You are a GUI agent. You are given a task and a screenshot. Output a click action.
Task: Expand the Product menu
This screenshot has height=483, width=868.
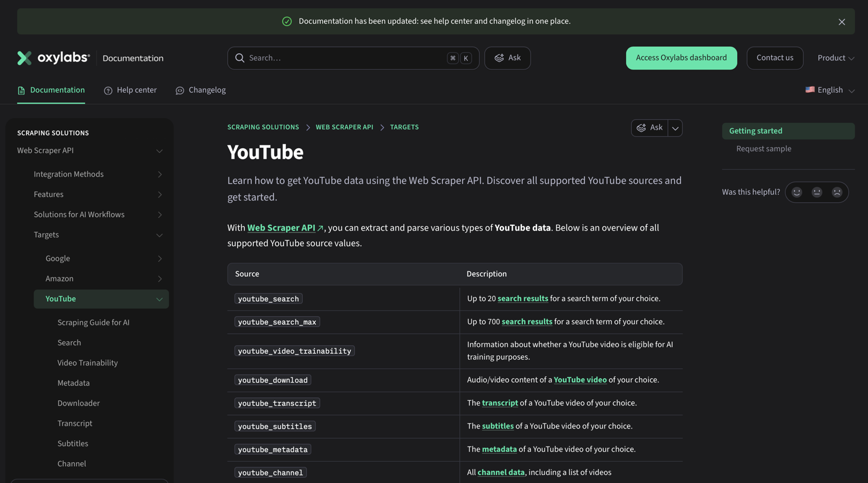click(836, 58)
